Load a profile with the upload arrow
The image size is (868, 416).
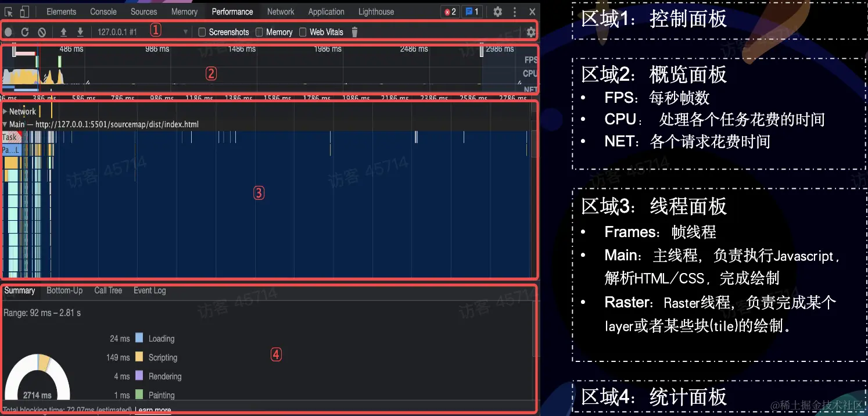pyautogui.click(x=63, y=32)
